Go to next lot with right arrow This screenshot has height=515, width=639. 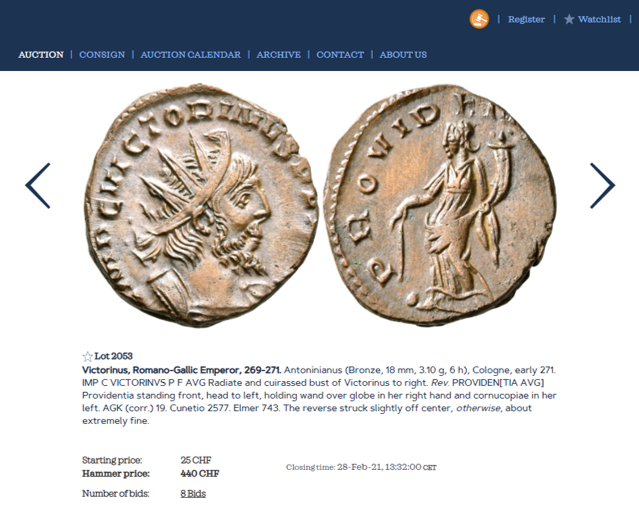[602, 186]
